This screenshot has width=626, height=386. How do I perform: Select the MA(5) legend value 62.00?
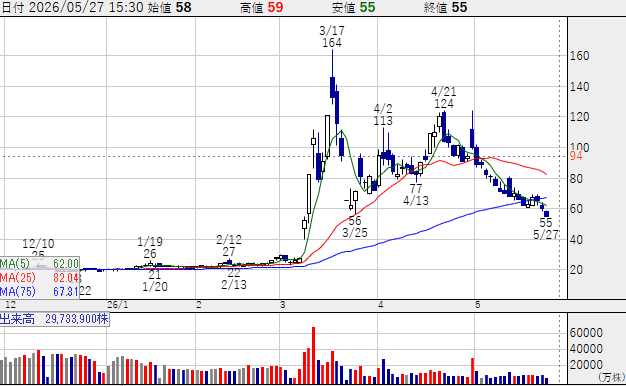pyautogui.click(x=66, y=264)
